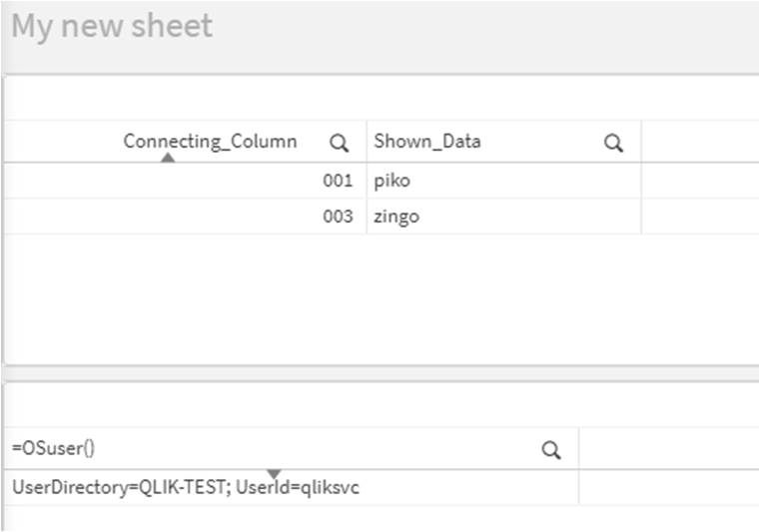Click empty header cell right of Shown_Data
This screenshot has width=760, height=532.
tap(700, 142)
